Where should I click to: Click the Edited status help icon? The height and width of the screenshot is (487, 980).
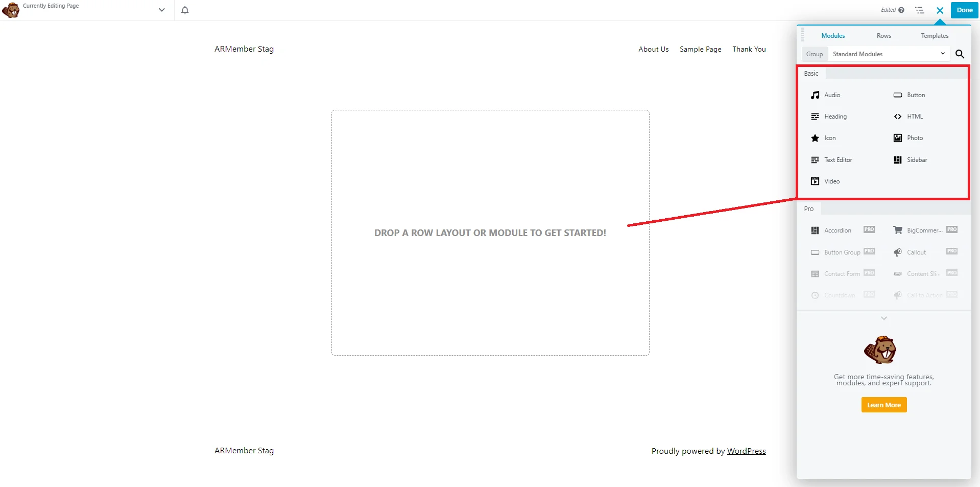click(x=901, y=10)
